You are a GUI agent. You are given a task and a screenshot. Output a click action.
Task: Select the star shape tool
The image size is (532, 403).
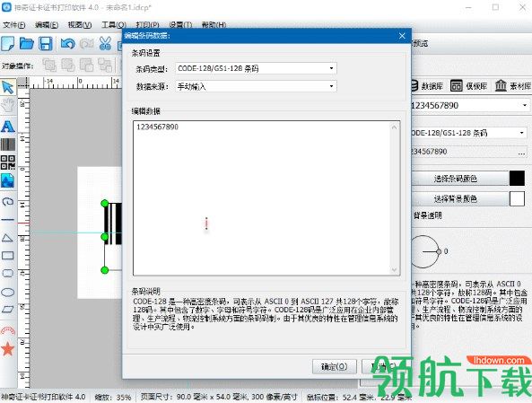(x=8, y=348)
